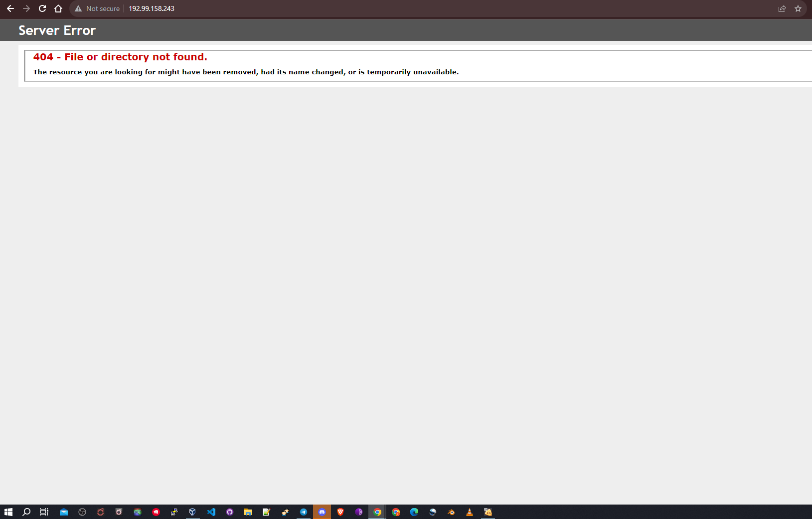The height and width of the screenshot is (519, 812).
Task: Open the red round taskbar icon
Action: coord(156,512)
